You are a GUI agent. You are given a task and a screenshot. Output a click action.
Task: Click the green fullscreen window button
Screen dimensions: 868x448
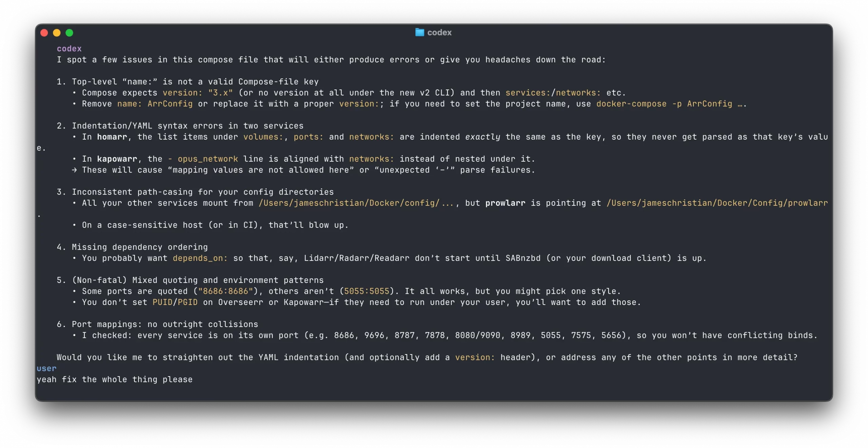69,33
